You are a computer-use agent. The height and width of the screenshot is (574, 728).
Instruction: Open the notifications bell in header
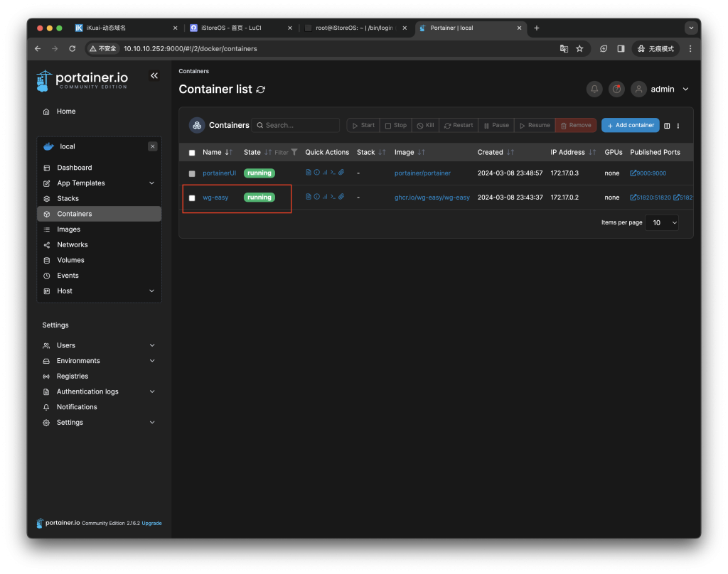[594, 89]
